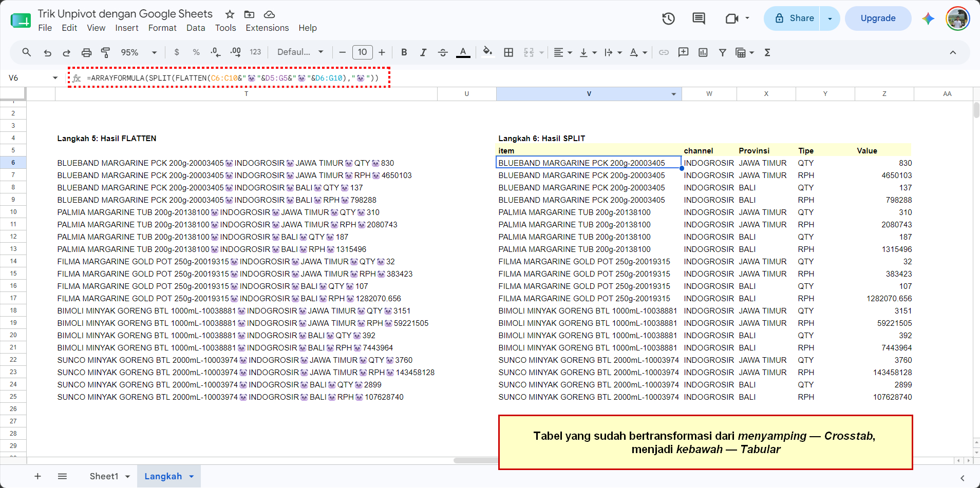The image size is (980, 488).
Task: Open text wrapping dropdown
Action: [x=613, y=52]
